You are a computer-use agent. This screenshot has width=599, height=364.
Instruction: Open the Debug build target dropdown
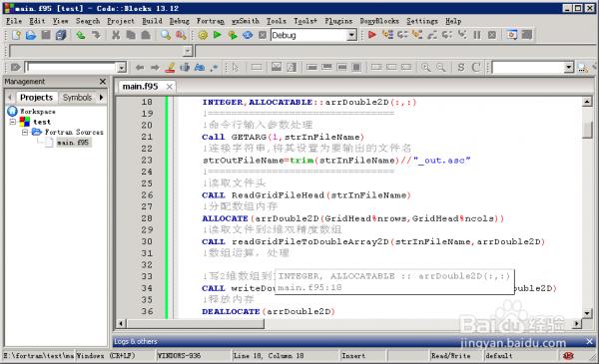[x=351, y=35]
